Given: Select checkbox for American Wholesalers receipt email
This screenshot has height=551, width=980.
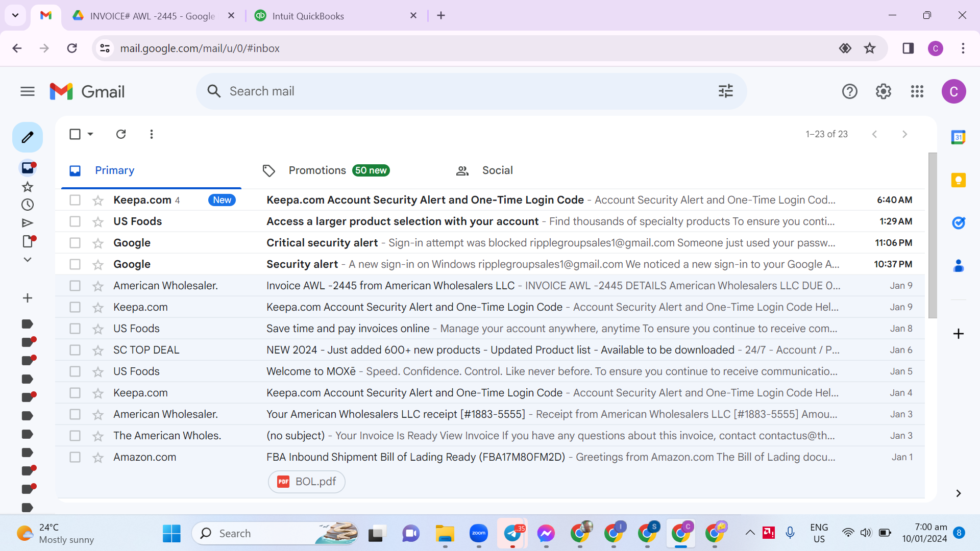Looking at the screenshot, I should pos(75,414).
